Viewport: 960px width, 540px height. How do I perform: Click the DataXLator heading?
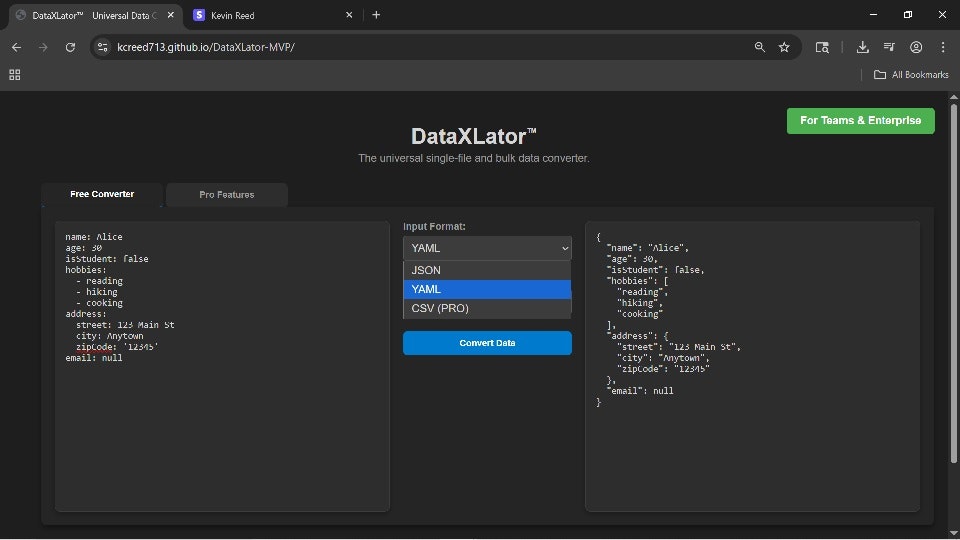click(473, 136)
